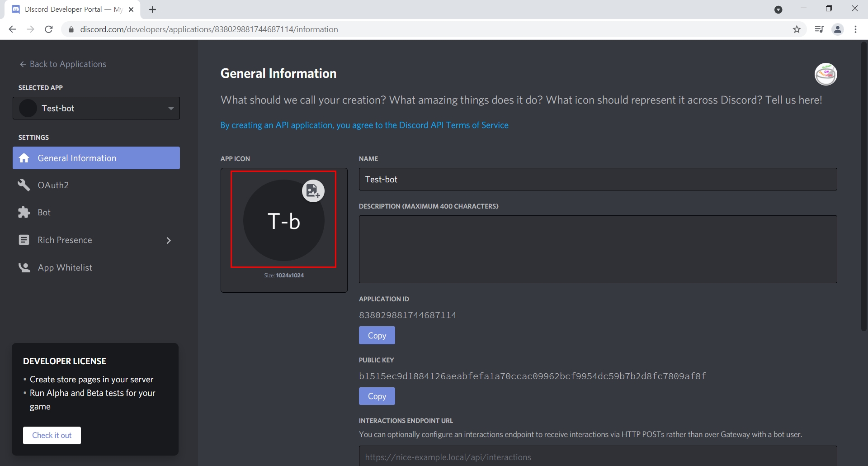The width and height of the screenshot is (868, 466).
Task: Bookmark this page with the star icon
Action: tap(797, 29)
